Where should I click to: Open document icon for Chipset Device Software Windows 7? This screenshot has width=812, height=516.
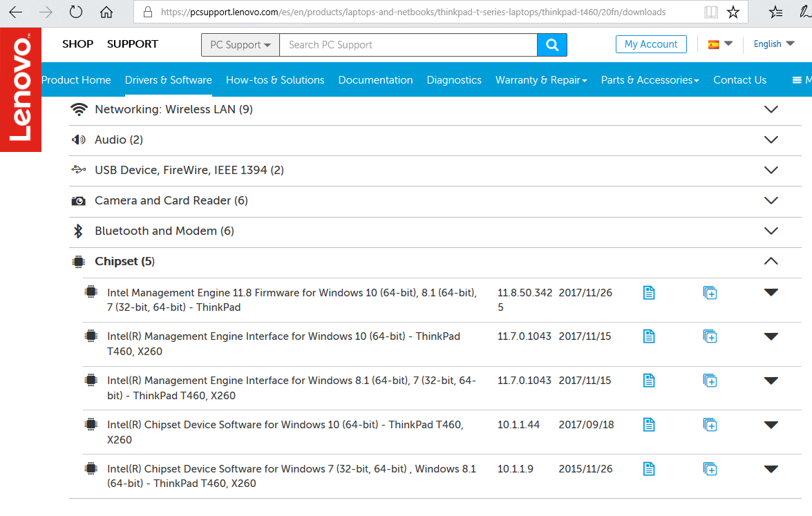pos(649,469)
